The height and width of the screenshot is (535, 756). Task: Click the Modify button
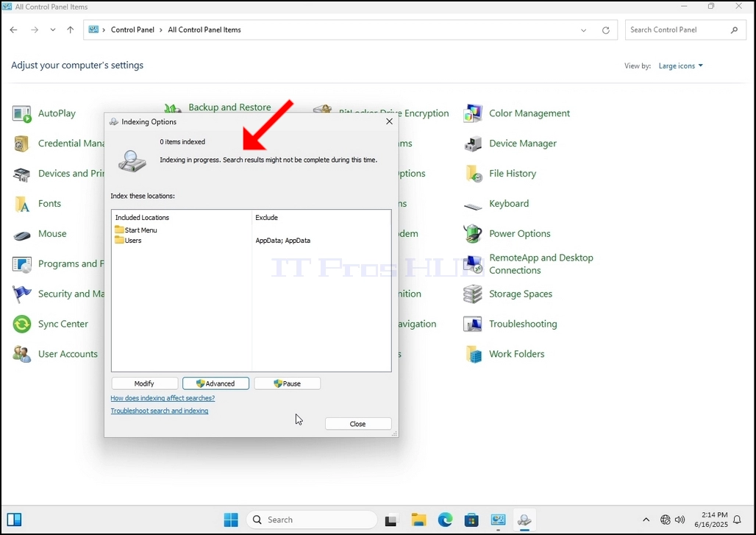point(144,383)
